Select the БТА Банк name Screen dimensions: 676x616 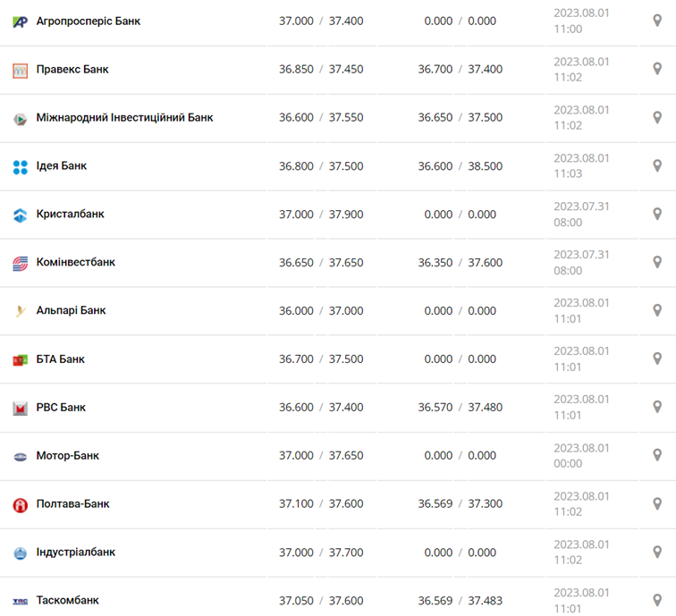click(61, 359)
